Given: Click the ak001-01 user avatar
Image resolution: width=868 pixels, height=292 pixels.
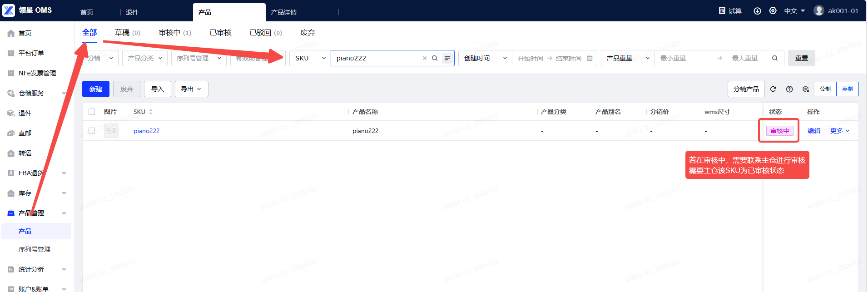Looking at the screenshot, I should [x=819, y=10].
